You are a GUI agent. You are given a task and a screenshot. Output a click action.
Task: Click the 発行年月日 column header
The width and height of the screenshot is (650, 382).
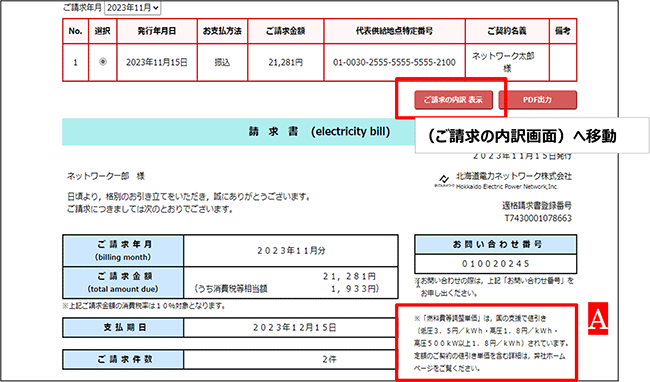coord(157,31)
